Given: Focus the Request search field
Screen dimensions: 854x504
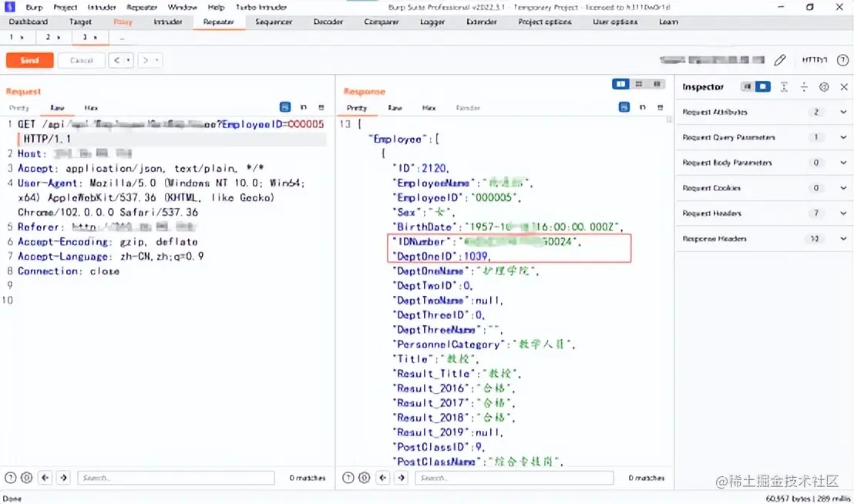Looking at the screenshot, I should point(176,478).
